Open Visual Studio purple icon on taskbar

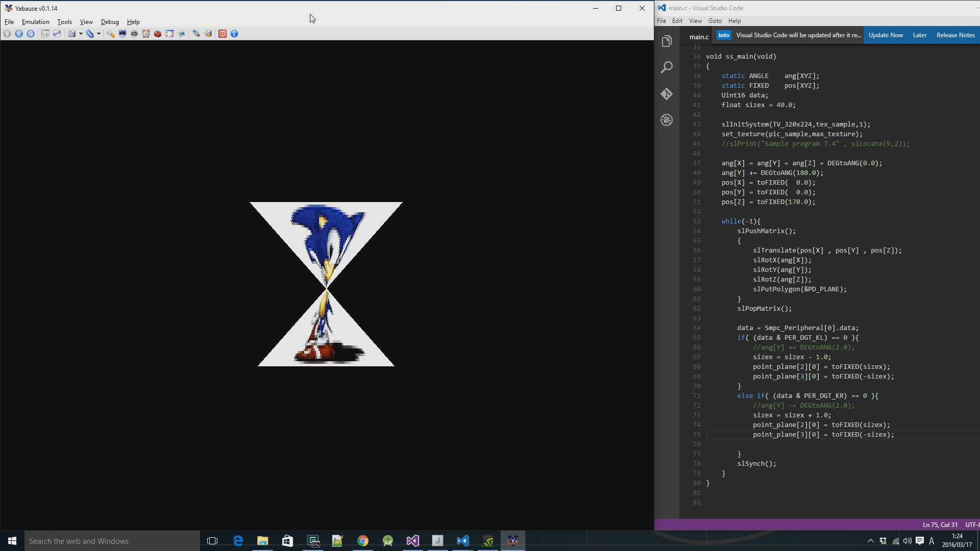pos(413,541)
